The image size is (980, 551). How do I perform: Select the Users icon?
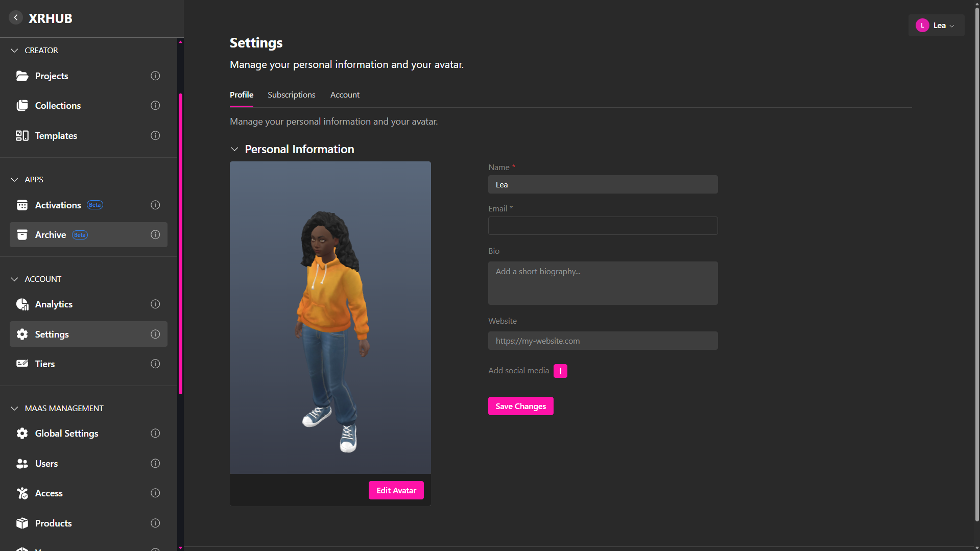22,463
